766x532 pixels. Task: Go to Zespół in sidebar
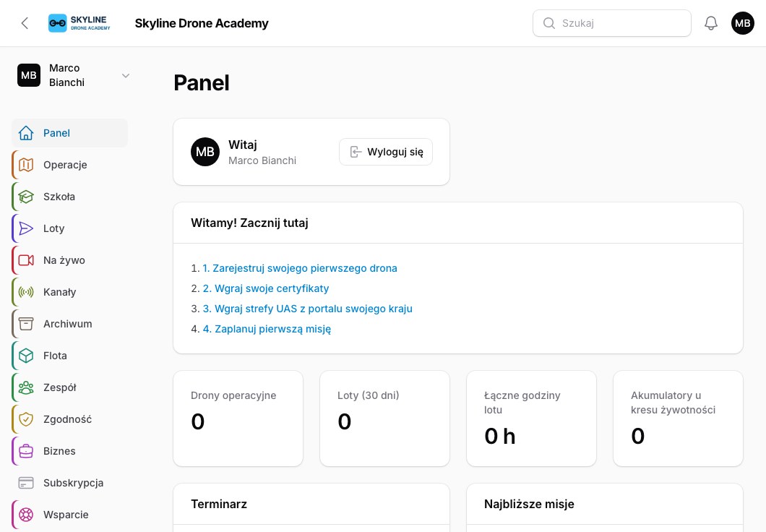[x=69, y=387]
